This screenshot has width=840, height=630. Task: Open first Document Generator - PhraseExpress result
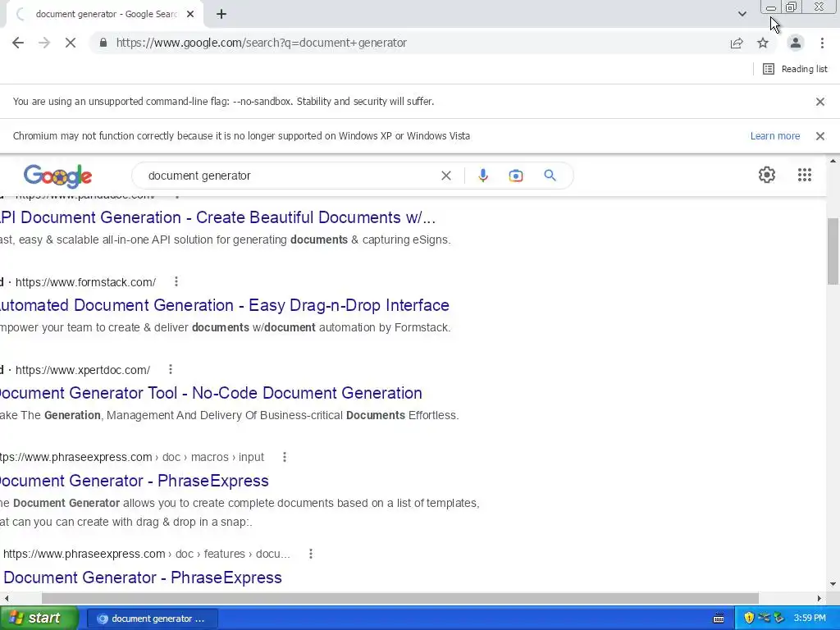pyautogui.click(x=134, y=481)
